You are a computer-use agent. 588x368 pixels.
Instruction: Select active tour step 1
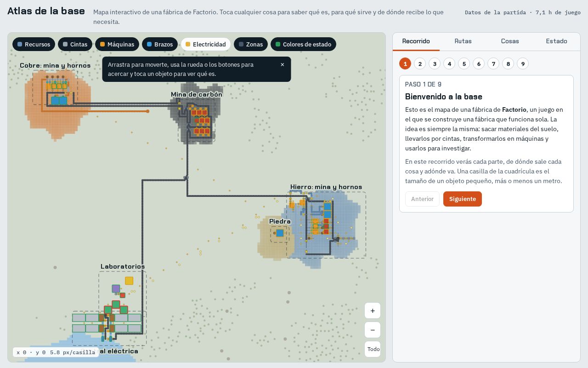point(405,63)
